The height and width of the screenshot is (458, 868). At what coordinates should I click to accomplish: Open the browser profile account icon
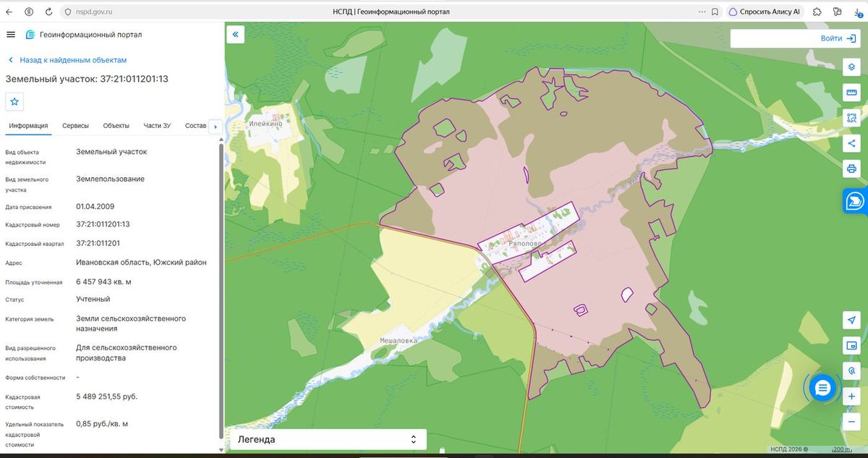coord(29,12)
